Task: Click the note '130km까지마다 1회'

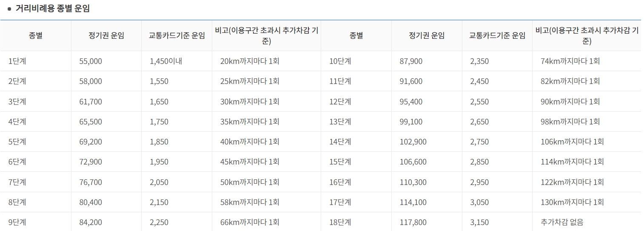Action: (572, 202)
